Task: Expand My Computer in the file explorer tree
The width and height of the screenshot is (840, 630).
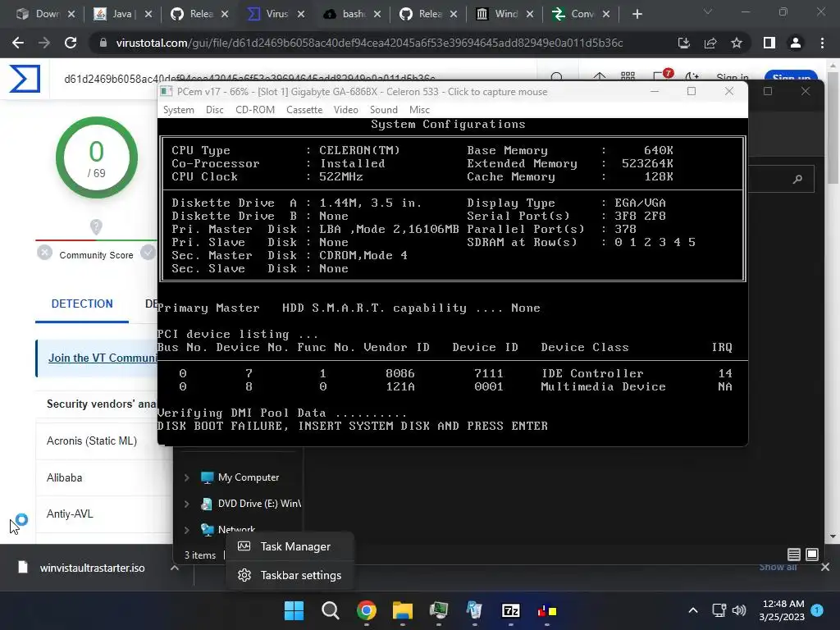Action: click(186, 477)
